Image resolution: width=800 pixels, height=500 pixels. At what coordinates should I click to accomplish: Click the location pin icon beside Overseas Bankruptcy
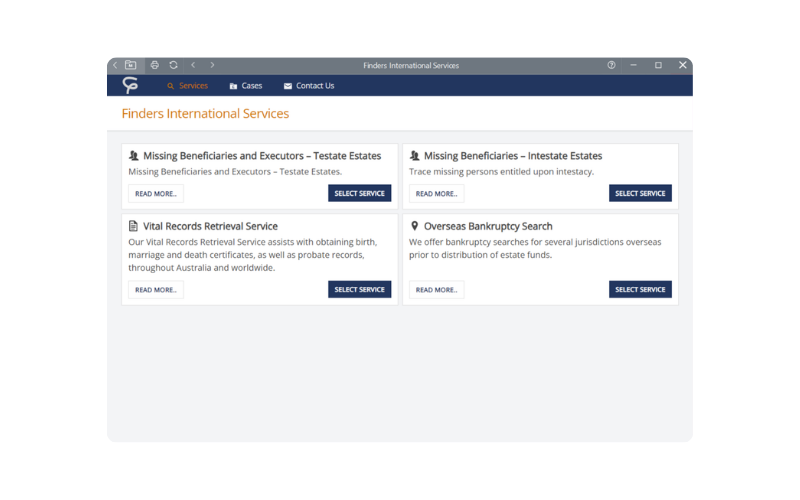(x=414, y=226)
